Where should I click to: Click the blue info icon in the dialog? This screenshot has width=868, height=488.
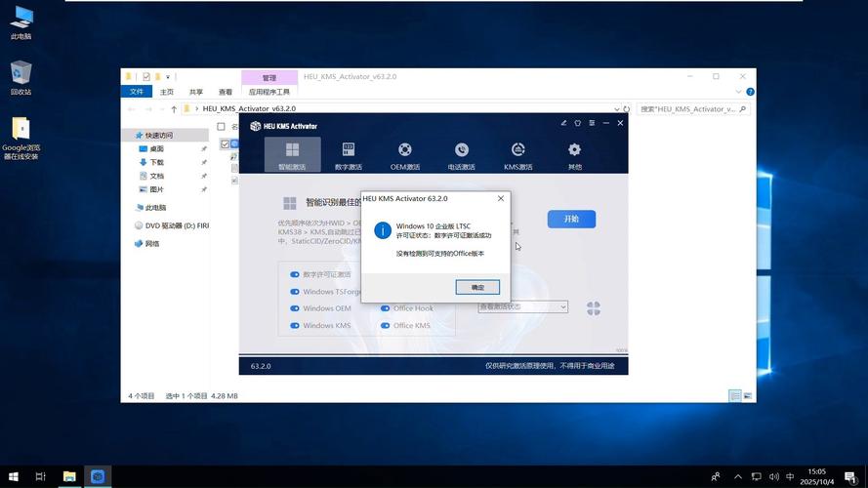(x=383, y=230)
